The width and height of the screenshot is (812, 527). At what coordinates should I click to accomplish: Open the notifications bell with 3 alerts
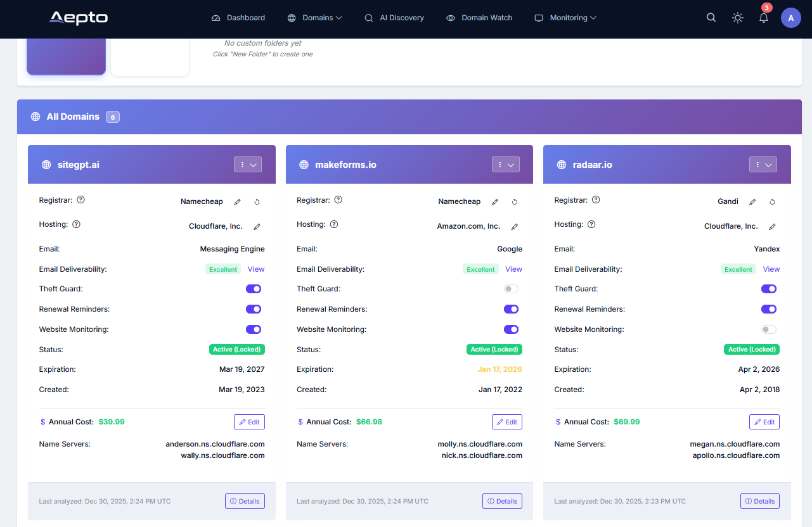(x=763, y=18)
